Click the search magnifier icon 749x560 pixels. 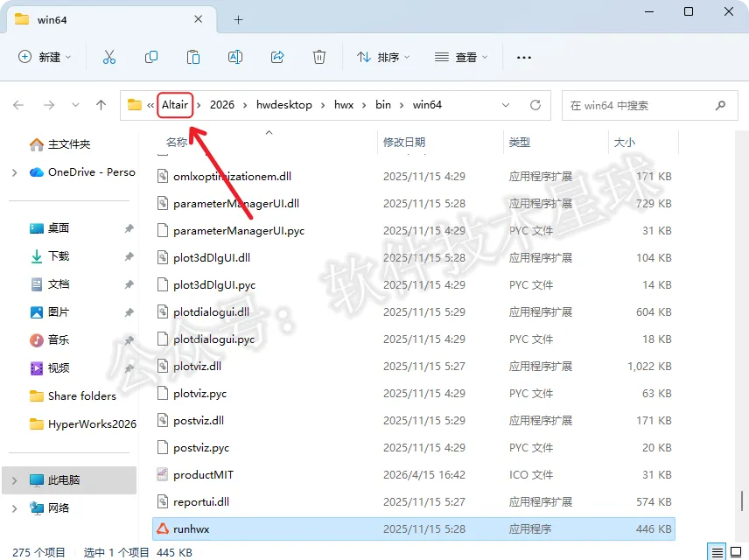[x=720, y=105]
